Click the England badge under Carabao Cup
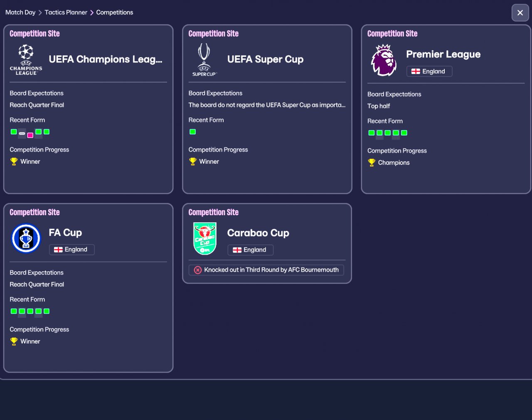The width and height of the screenshot is (532, 420). [251, 250]
